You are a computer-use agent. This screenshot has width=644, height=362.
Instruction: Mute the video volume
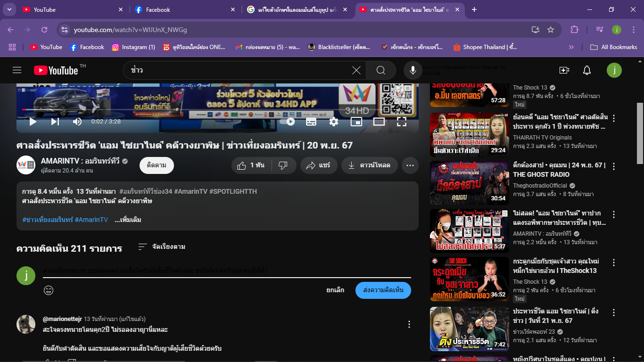[77, 122]
